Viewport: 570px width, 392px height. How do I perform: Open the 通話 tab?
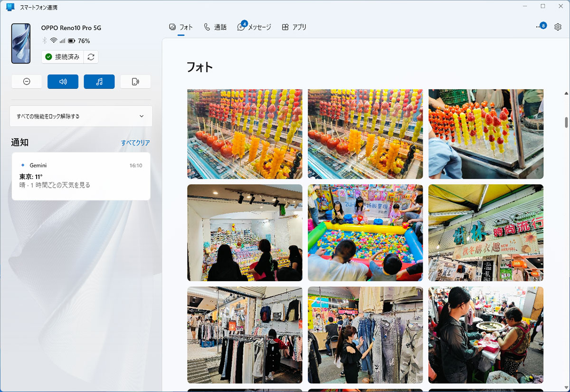click(x=215, y=27)
